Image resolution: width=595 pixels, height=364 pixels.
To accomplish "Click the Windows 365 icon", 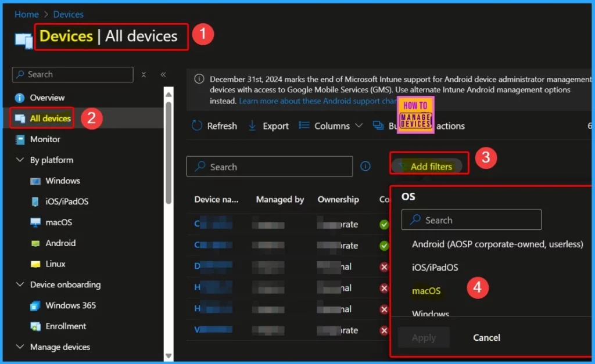I will 35,305.
